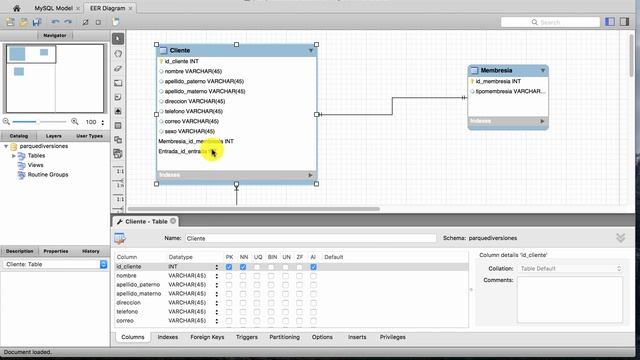Image resolution: width=640 pixels, height=360 pixels.
Task: Collapse the Cliente table with header arrow
Action: click(311, 51)
